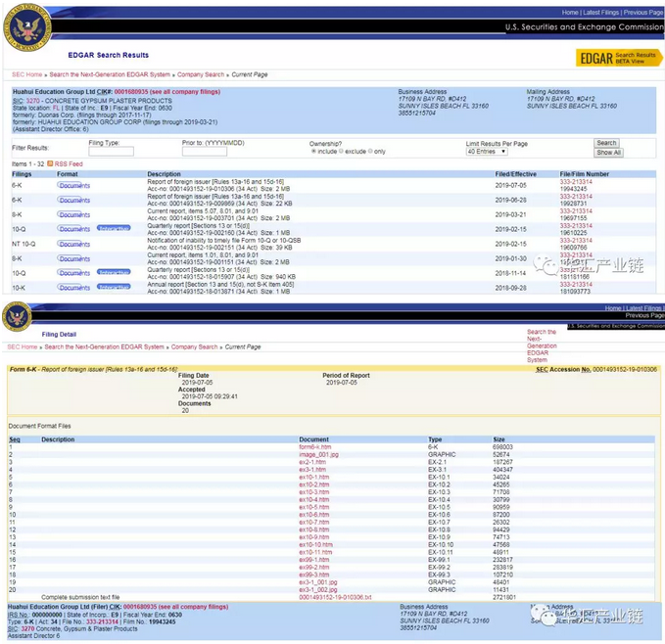Open Interactive Data button for 10-K filing
665x644 pixels.
point(114,287)
